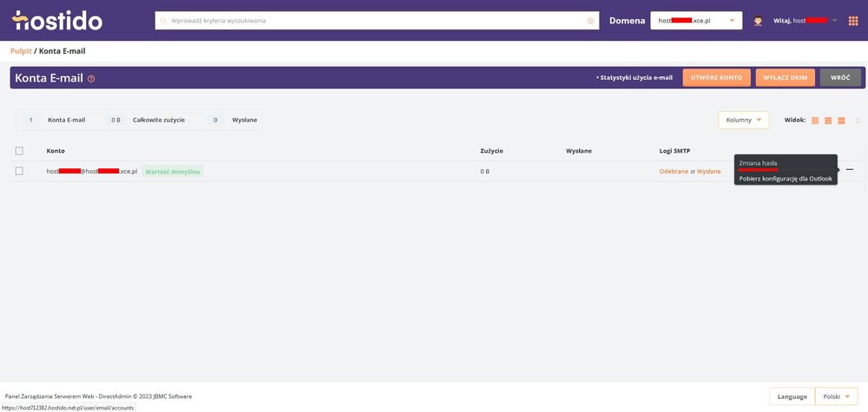Open the Witaj user account menu
Viewport: 868px width, 412px height.
click(x=806, y=20)
